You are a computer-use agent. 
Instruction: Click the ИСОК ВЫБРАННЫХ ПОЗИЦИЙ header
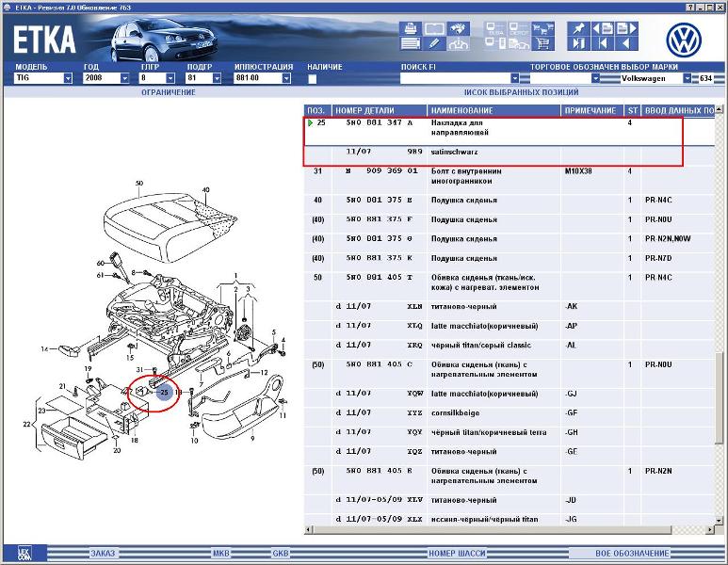(x=522, y=92)
